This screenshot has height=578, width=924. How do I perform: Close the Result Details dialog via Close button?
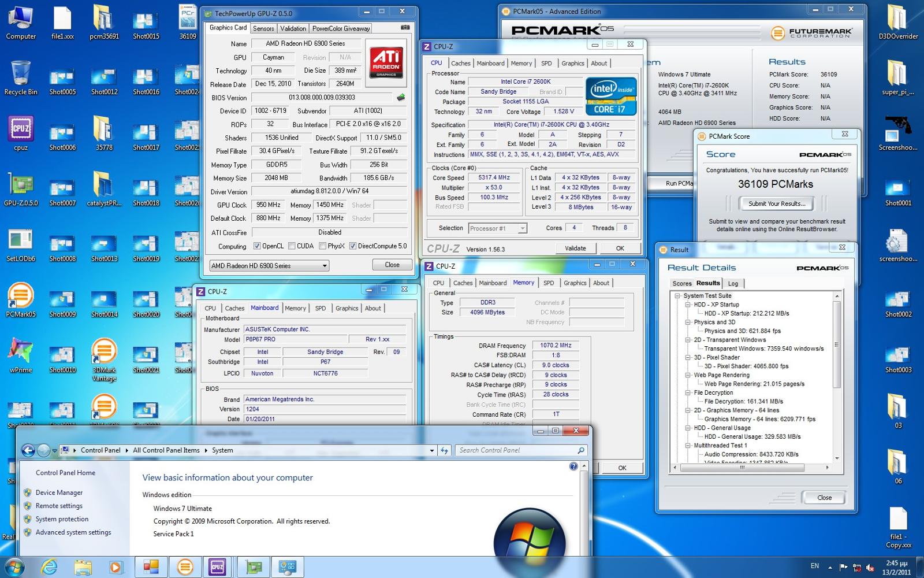(824, 498)
